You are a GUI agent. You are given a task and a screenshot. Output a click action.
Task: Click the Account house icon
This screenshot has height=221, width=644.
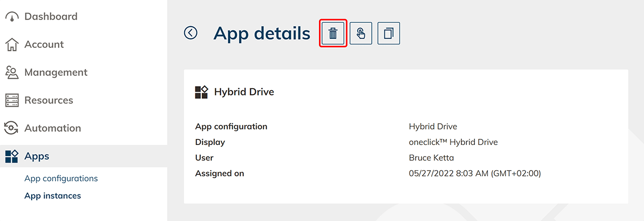12,45
